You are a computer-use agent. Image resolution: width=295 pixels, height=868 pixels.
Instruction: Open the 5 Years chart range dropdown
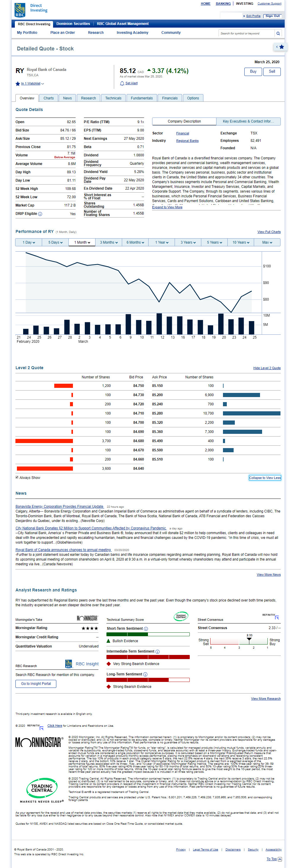point(215,242)
